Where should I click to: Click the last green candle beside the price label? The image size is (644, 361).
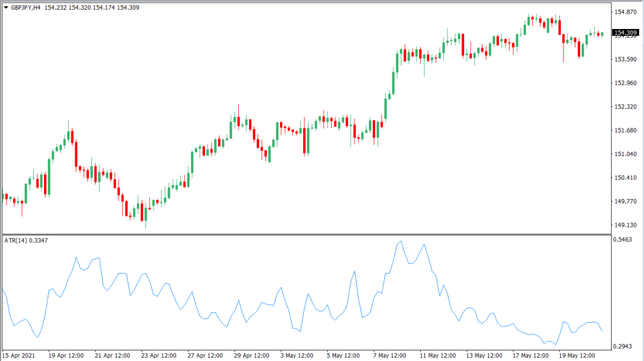(603, 34)
